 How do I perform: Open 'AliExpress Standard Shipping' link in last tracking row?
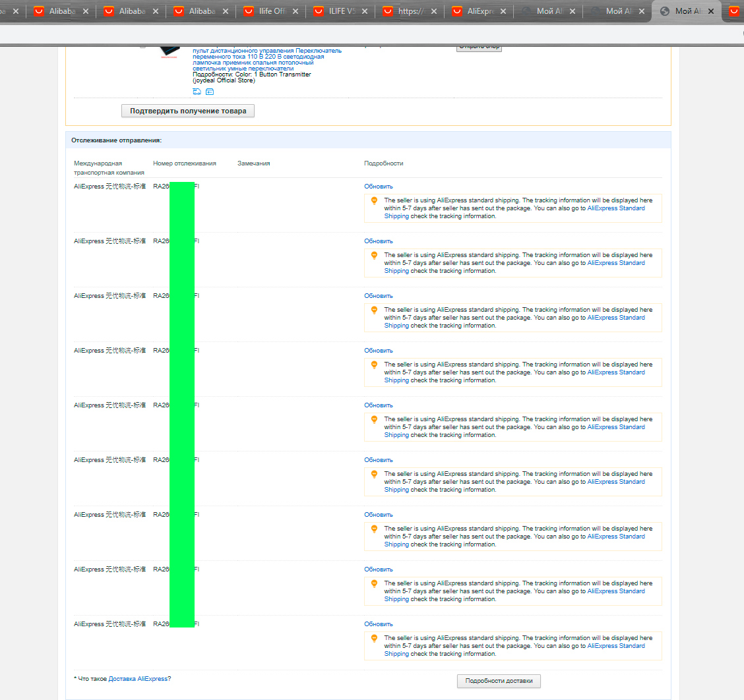point(616,646)
